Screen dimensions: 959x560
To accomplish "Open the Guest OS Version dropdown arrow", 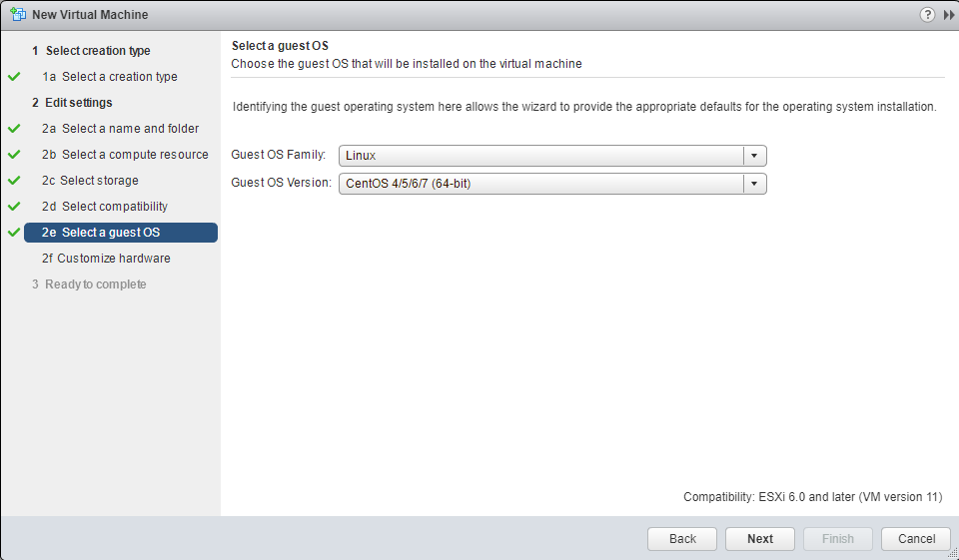I will click(x=754, y=184).
